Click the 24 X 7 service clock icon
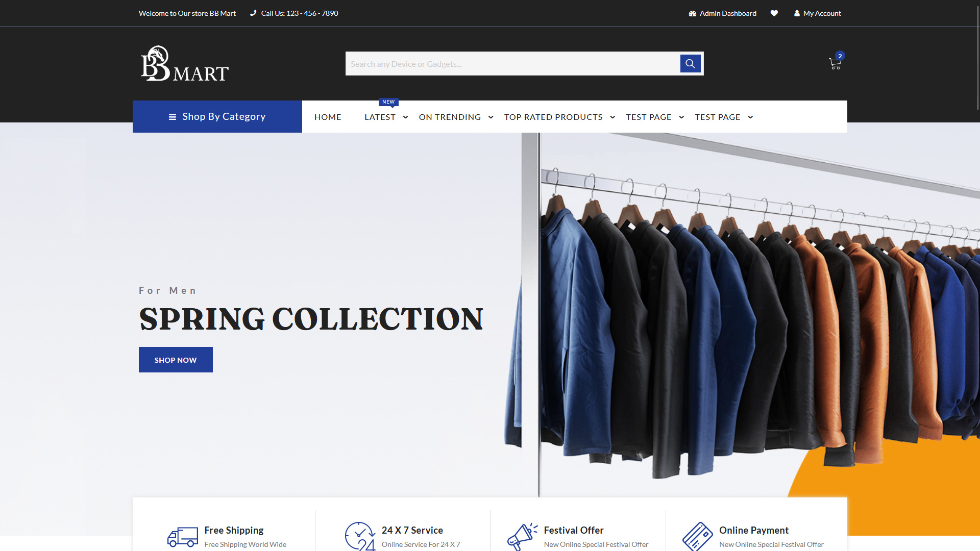980x551 pixels. 360,537
